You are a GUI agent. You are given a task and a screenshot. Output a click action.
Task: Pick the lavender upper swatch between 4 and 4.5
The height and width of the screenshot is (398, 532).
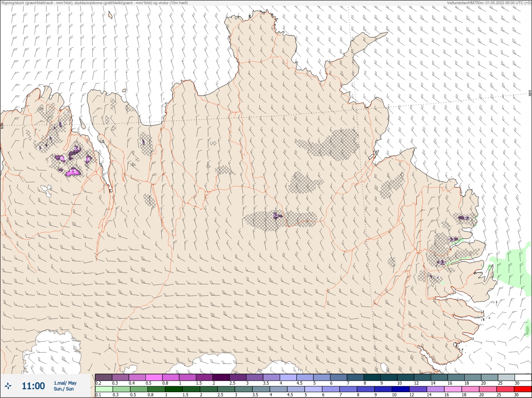pyautogui.click(x=288, y=377)
